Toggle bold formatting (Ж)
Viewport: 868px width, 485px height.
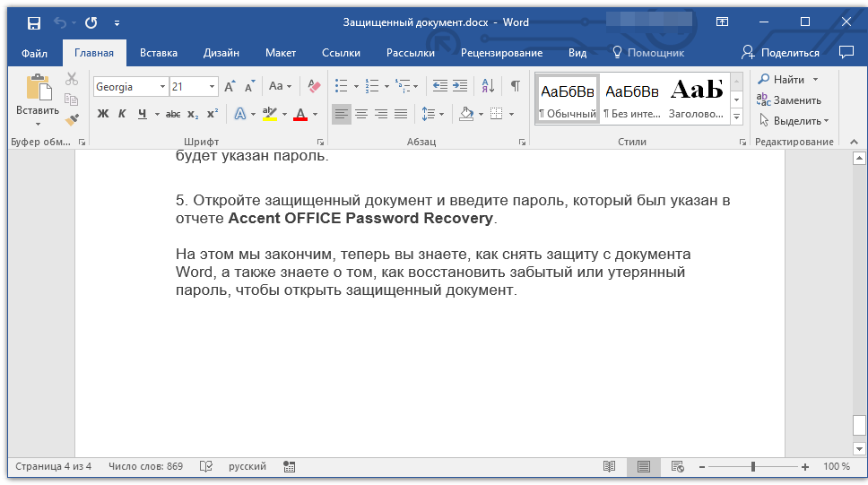click(102, 114)
